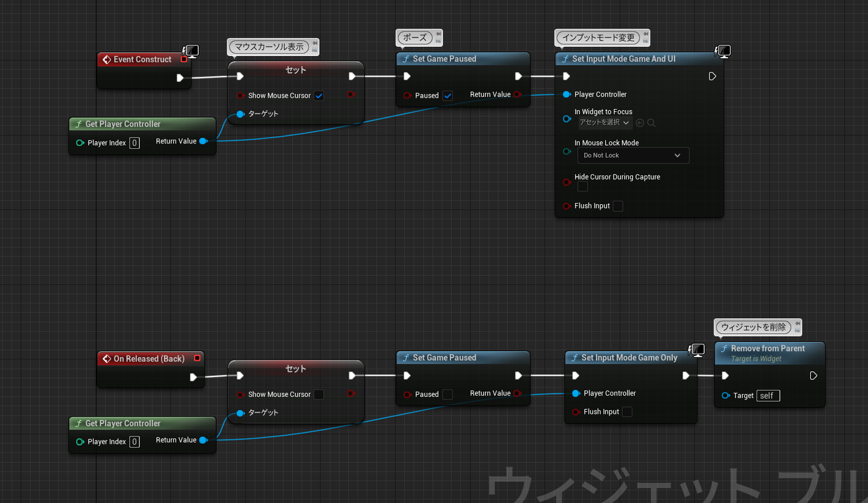This screenshot has width=868, height=503.
Task: Click the Paused input pin of the Set Game Paused node before Set Input Mode Game Only
Action: point(407,394)
